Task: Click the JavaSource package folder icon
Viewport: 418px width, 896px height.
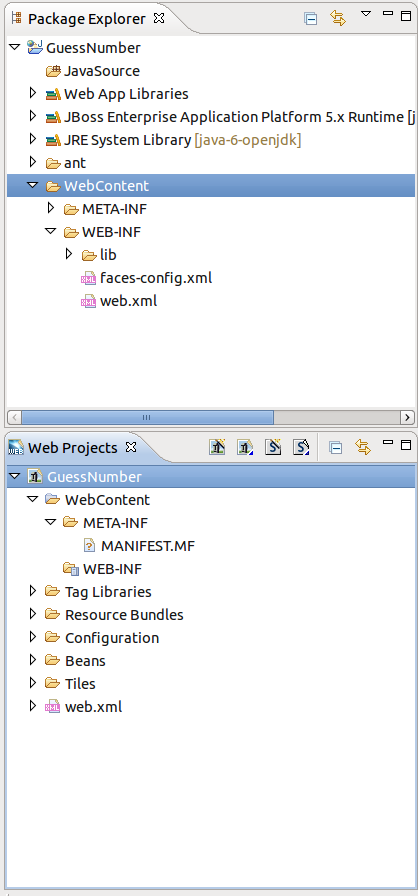Action: click(53, 71)
